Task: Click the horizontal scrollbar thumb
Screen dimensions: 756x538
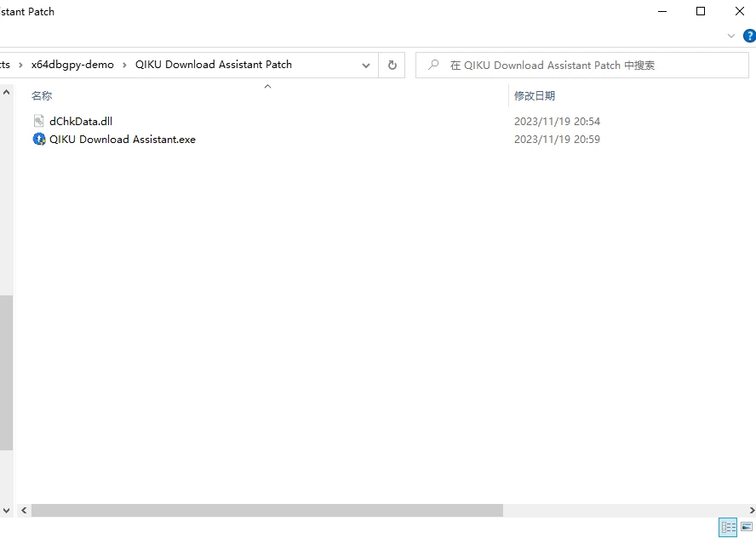Action: point(267,510)
